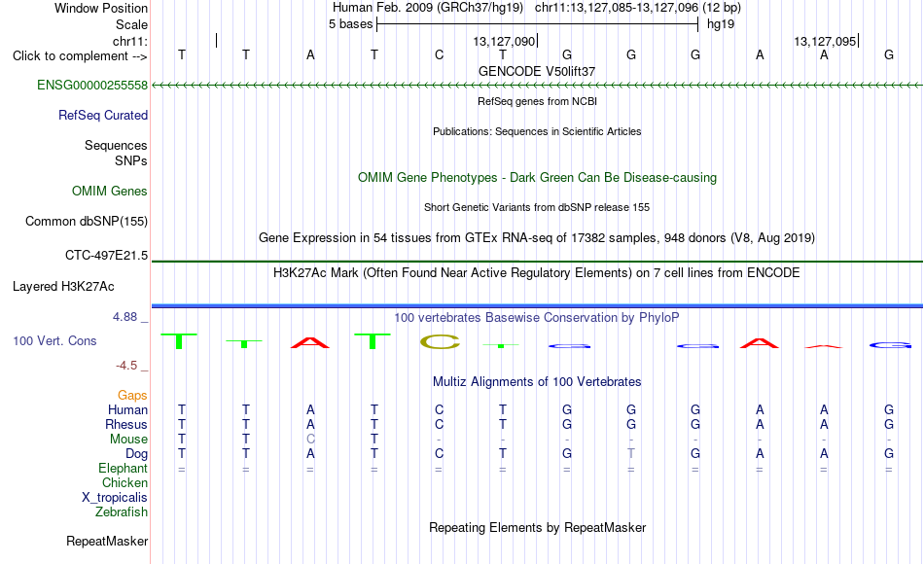
Task: Click the SNPs track label
Action: [x=131, y=160]
